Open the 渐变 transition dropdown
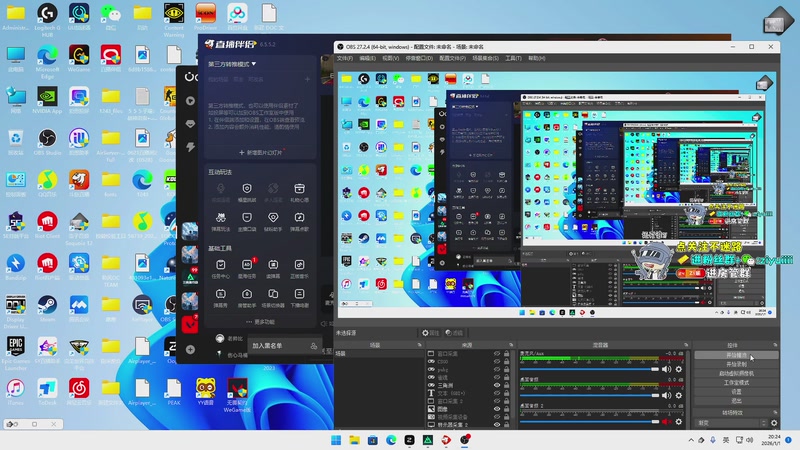 (731, 423)
